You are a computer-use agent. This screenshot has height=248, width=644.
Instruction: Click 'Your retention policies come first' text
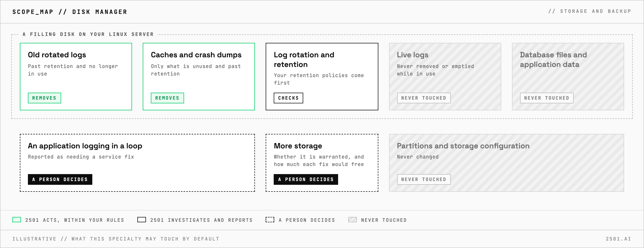[x=319, y=79]
